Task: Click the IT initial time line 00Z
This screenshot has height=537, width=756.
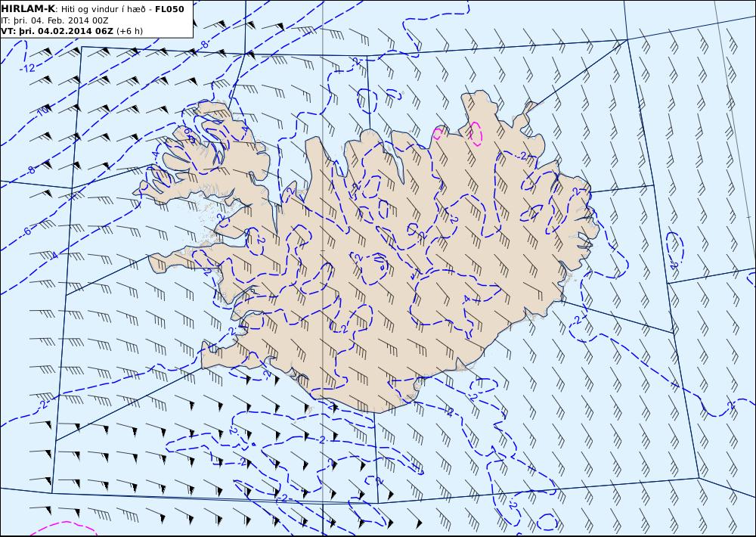Action: point(54,20)
